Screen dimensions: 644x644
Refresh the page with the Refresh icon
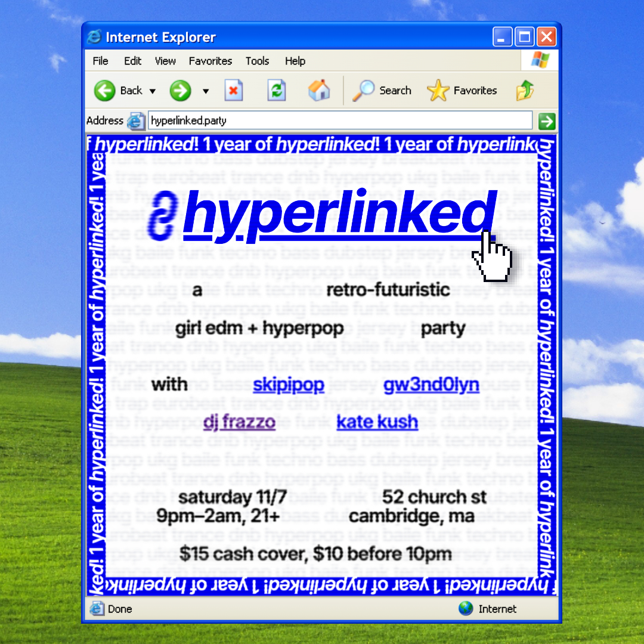(x=277, y=91)
